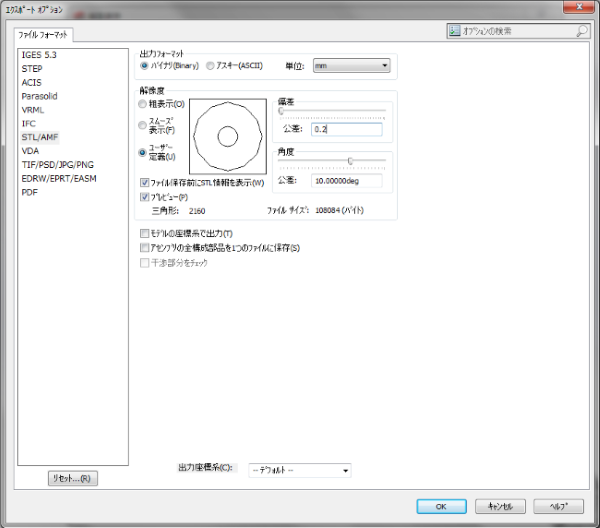Choose smooth display (スムーズ表示) radio
Viewport: 600px width, 528px height.
[x=142, y=125]
